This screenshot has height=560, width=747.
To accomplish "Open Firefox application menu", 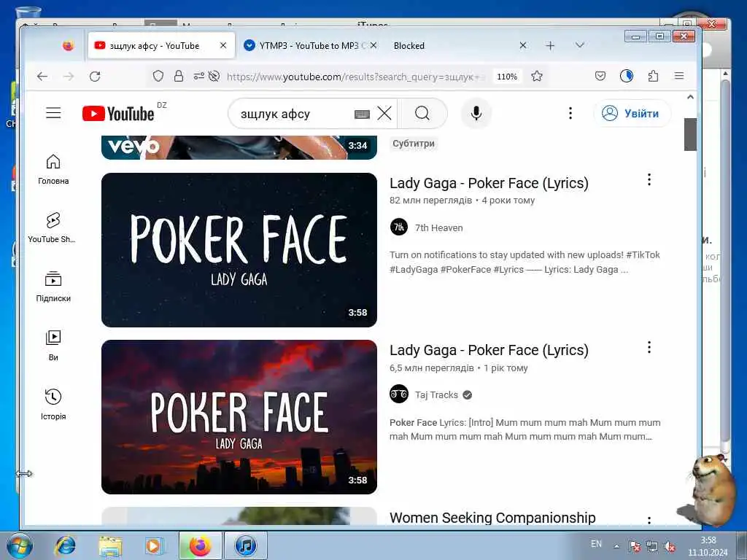I will (x=679, y=76).
